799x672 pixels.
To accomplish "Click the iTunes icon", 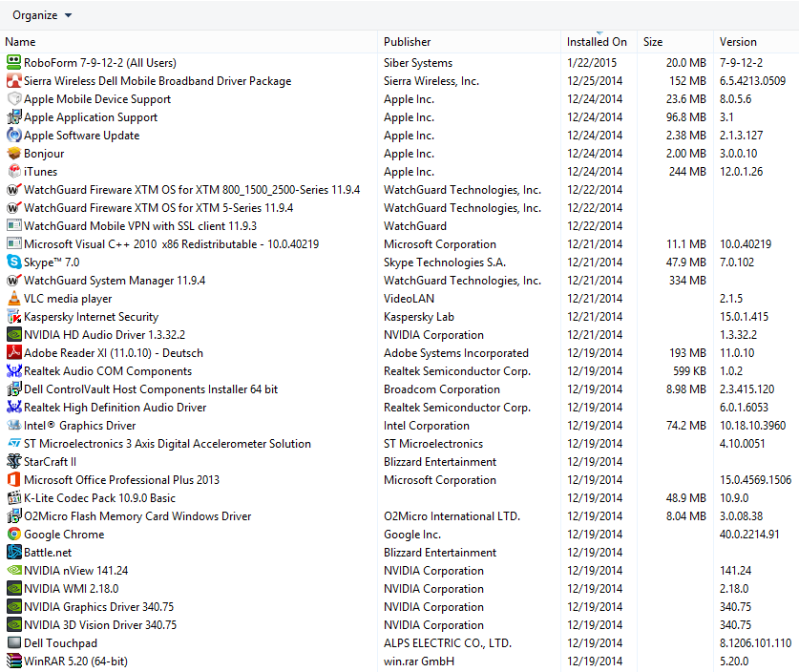I will (x=13, y=172).
